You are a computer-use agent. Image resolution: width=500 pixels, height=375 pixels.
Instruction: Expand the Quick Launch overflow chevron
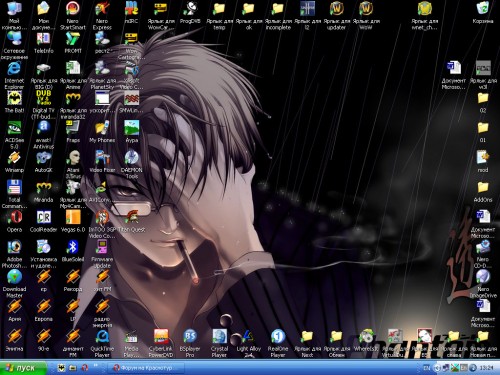(96, 366)
